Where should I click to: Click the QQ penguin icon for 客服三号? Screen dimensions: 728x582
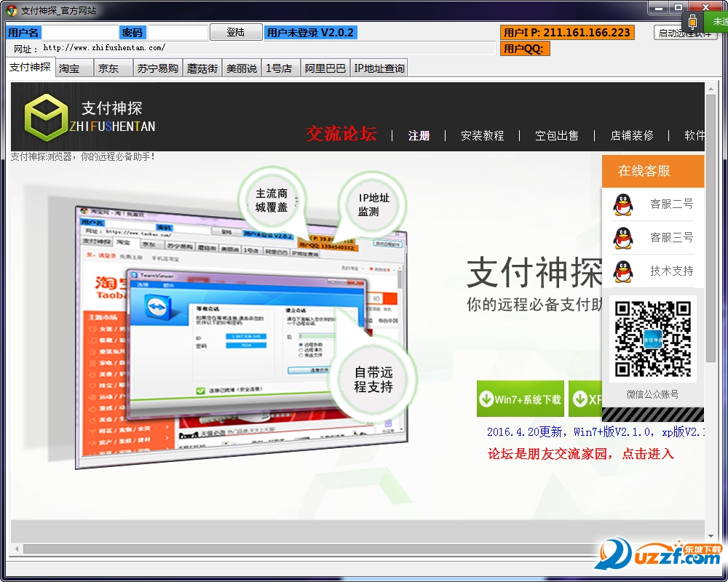coord(622,238)
